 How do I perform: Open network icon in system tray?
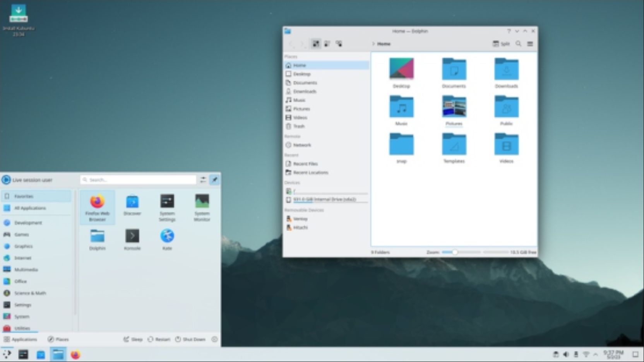[x=586, y=354]
